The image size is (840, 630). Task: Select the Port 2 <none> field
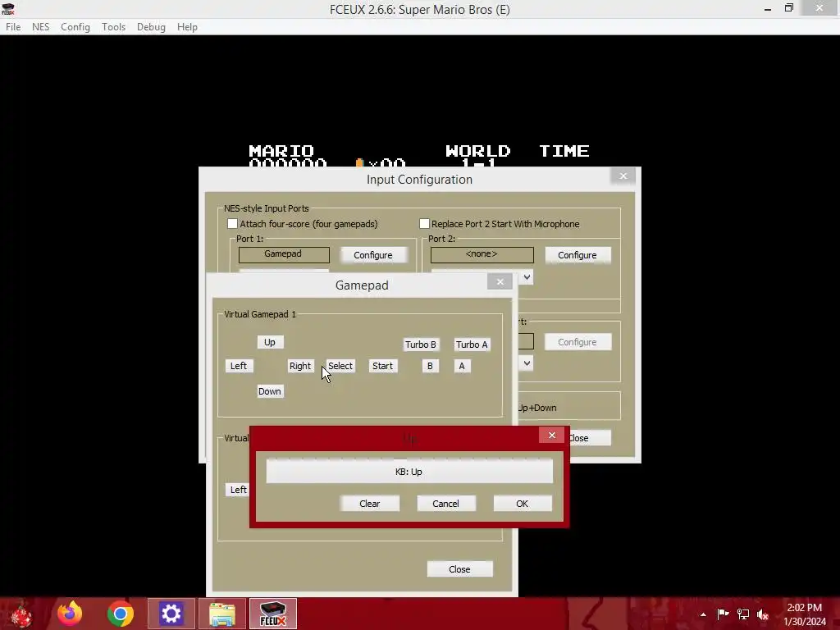click(x=482, y=254)
